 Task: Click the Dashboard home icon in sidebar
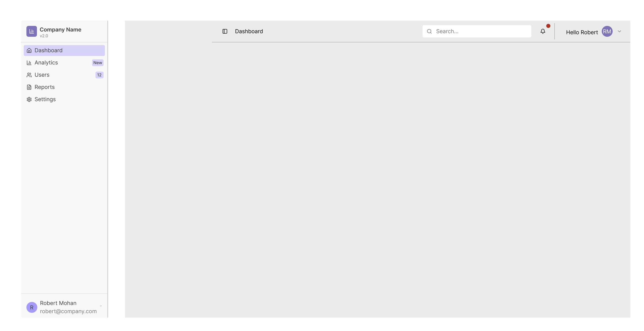point(29,50)
